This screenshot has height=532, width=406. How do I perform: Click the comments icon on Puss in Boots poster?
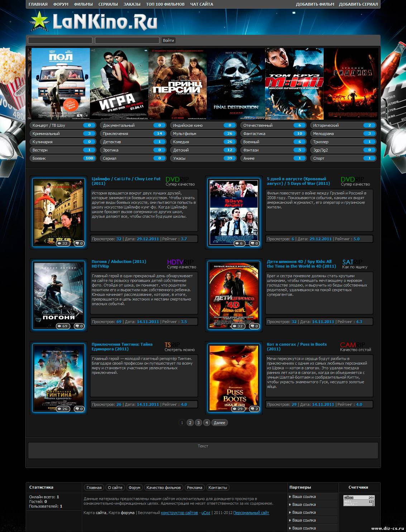(x=254, y=409)
